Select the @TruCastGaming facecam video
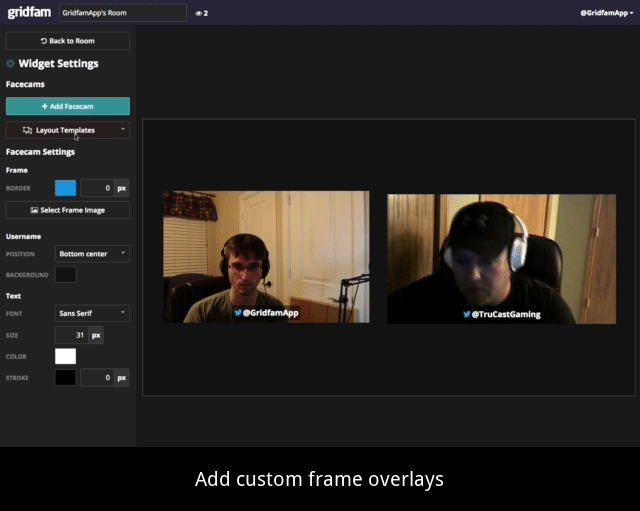640x511 pixels. click(x=502, y=259)
